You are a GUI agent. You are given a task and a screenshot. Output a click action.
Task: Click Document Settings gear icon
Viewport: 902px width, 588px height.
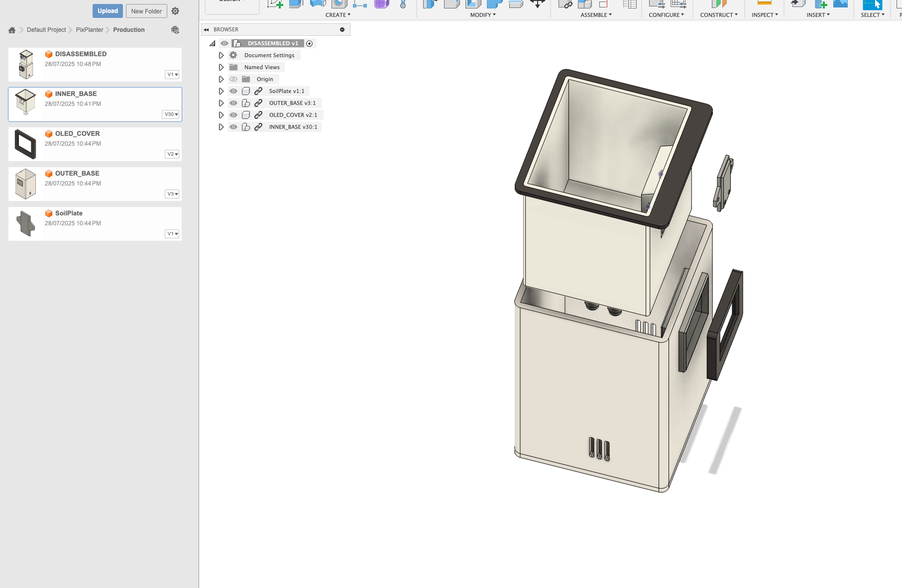tap(233, 55)
